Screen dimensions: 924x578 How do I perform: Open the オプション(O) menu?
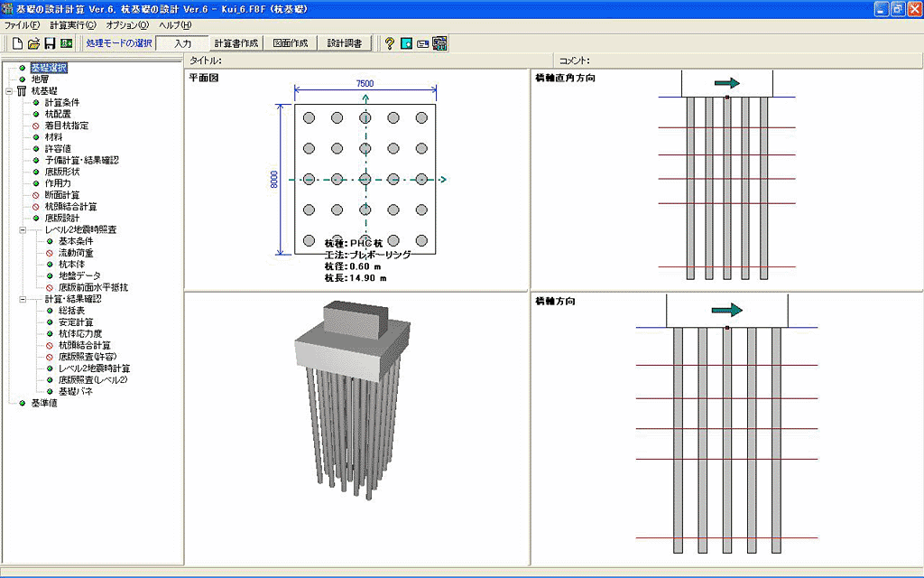(x=128, y=25)
